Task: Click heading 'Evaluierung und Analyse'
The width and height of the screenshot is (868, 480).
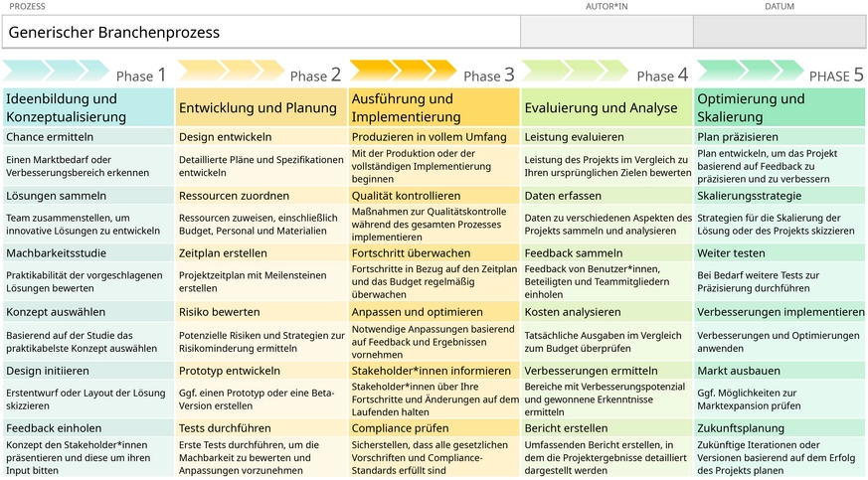Action: point(607,107)
